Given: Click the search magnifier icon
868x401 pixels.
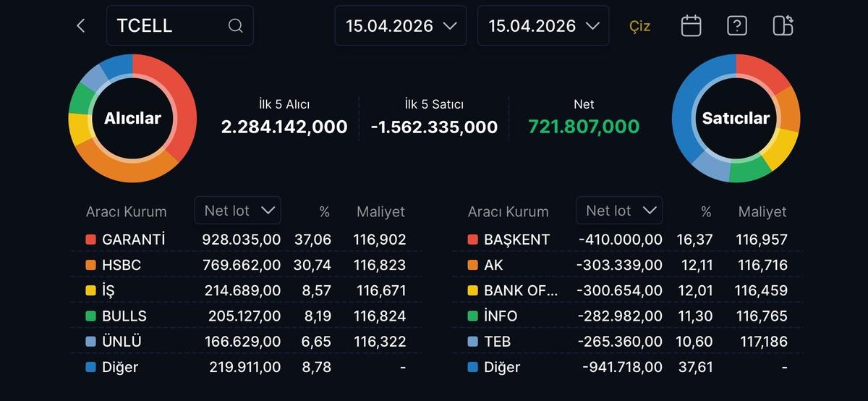Looking at the screenshot, I should coord(235,26).
